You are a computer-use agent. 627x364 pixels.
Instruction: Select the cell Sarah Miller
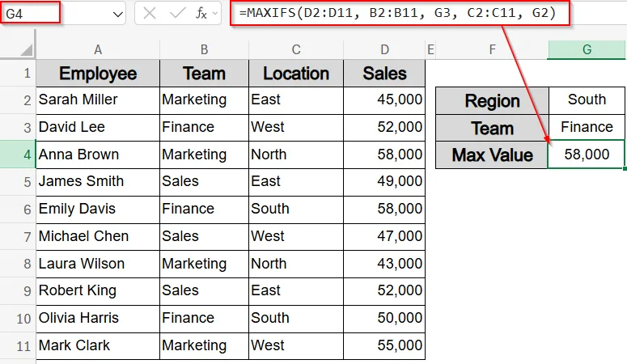(x=98, y=99)
